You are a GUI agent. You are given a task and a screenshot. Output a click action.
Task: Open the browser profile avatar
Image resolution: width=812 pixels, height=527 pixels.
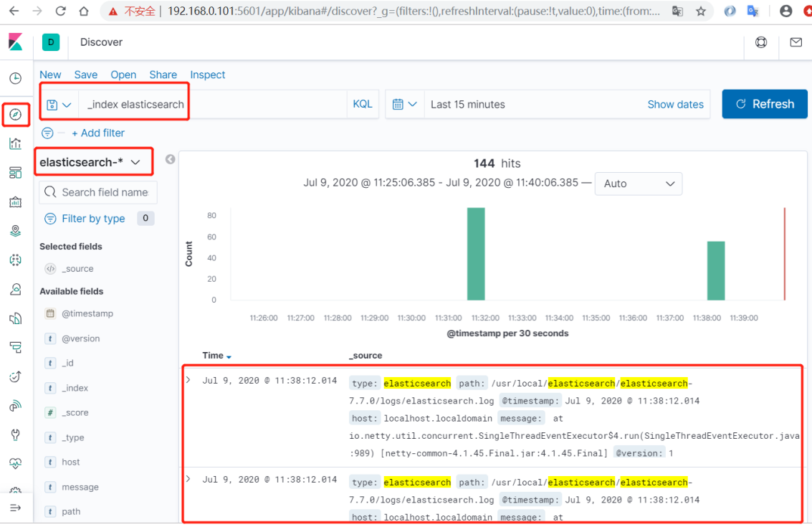[785, 11]
